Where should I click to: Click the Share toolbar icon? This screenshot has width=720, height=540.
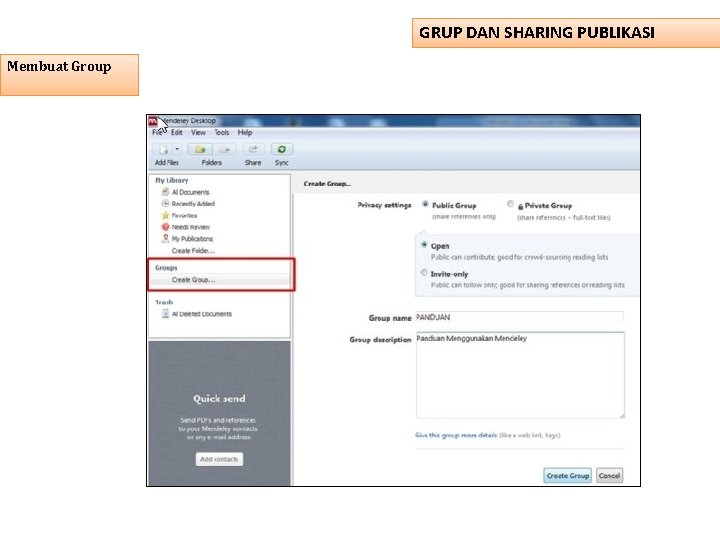253,150
